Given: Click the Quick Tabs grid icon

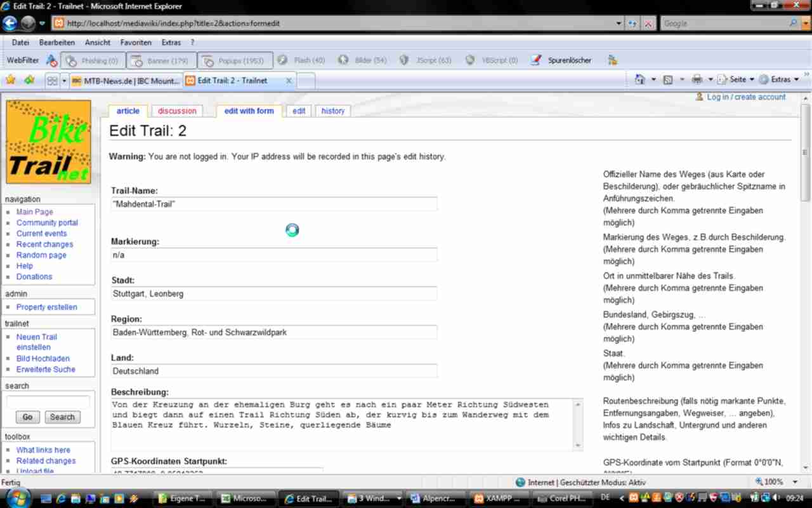Looking at the screenshot, I should click(x=52, y=81).
